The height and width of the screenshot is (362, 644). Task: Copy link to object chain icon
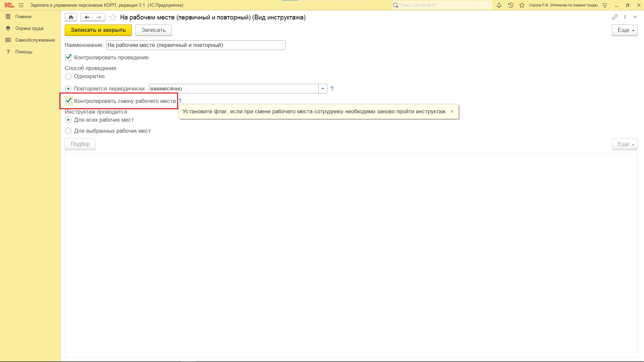pos(615,17)
